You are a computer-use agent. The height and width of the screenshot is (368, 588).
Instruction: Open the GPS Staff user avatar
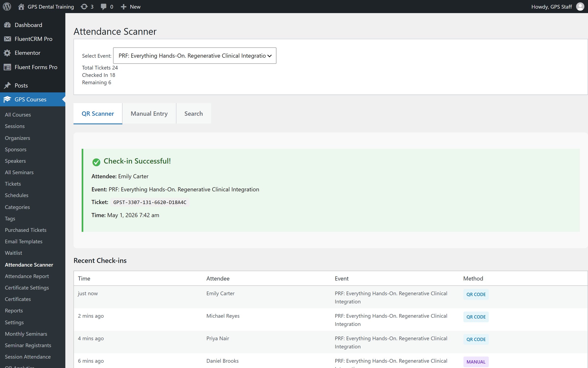pyautogui.click(x=580, y=7)
